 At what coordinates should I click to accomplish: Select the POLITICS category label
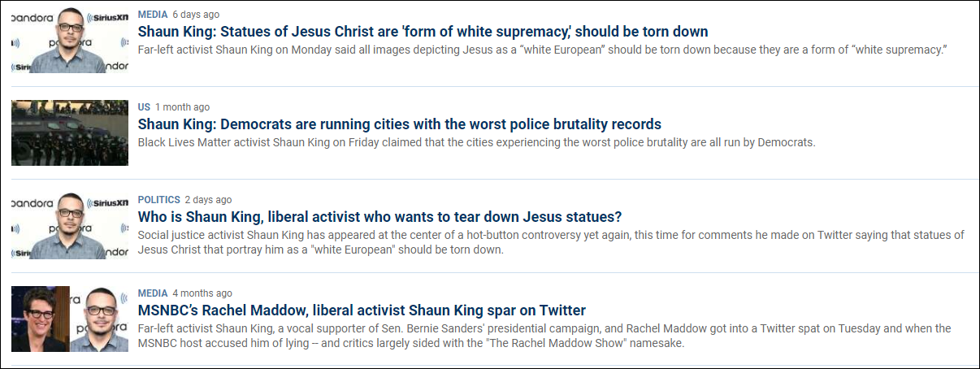coord(158,200)
